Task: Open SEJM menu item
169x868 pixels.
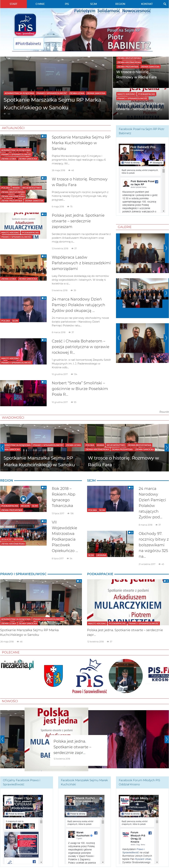Action: tap(93, 4)
